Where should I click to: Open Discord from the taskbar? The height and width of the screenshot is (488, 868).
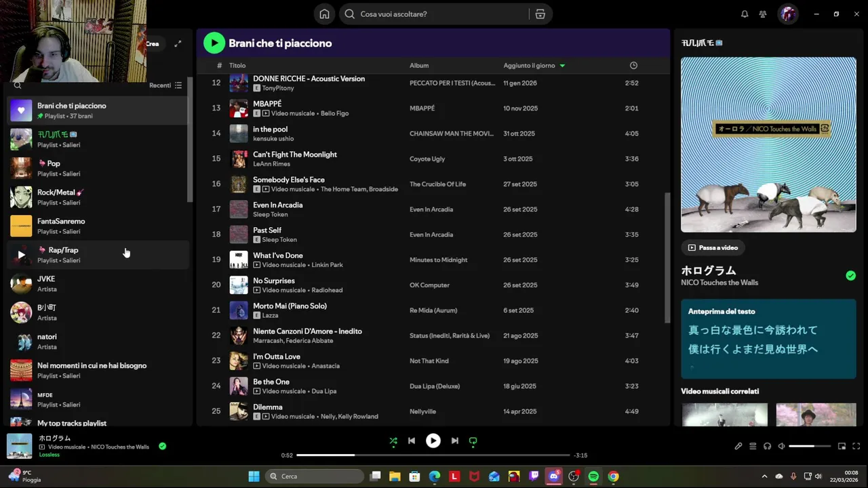tap(554, 476)
